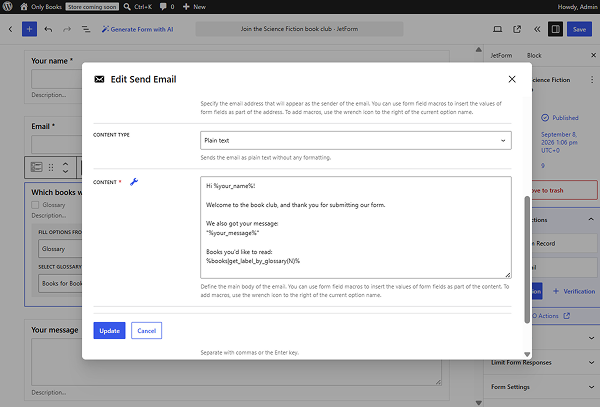600x407 pixels.
Task: Click the Content textarea resize handle
Action: click(508, 275)
